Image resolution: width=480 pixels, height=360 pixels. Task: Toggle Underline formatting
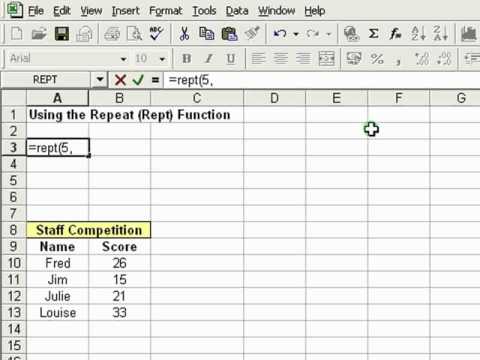point(231,59)
